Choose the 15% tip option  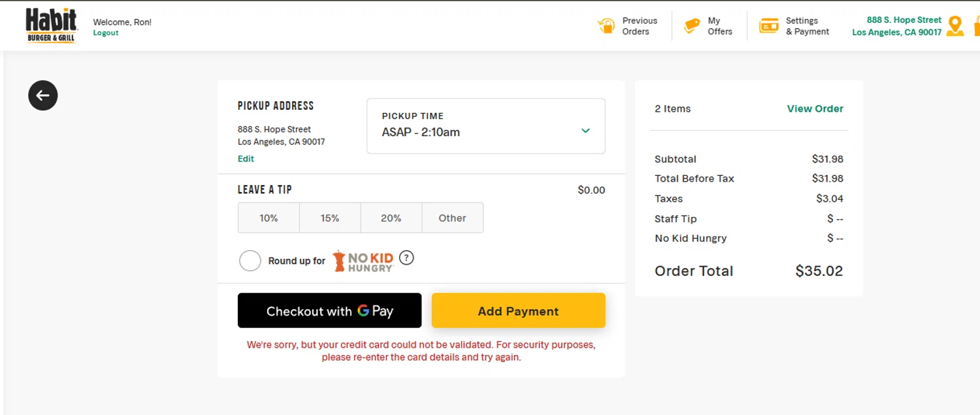(330, 218)
